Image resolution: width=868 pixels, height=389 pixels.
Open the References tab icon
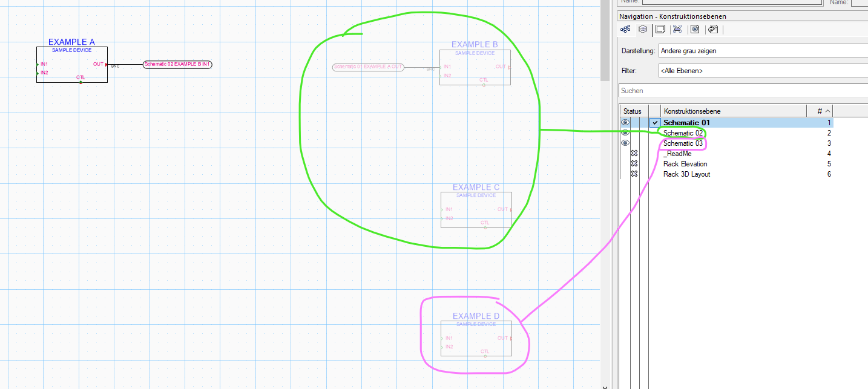coord(712,29)
